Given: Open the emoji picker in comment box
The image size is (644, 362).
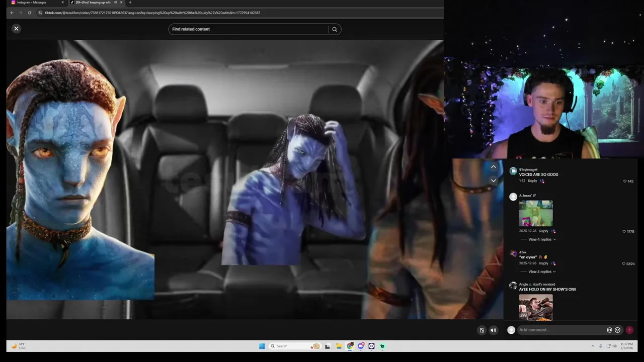Looking at the screenshot, I should coord(618,330).
